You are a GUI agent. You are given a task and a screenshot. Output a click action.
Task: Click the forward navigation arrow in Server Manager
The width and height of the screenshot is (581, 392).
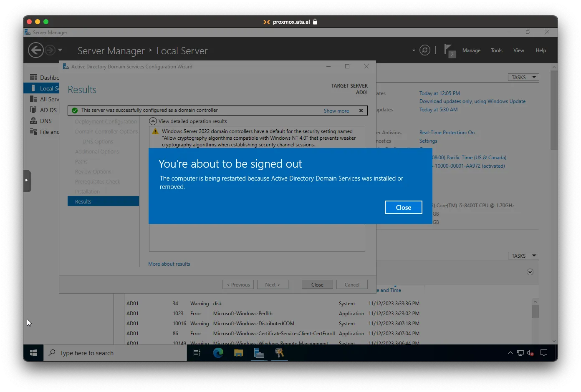pos(50,50)
